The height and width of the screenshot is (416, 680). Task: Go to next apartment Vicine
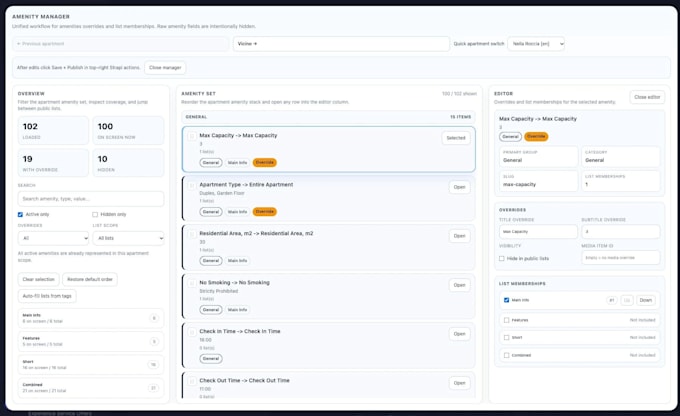pos(341,44)
